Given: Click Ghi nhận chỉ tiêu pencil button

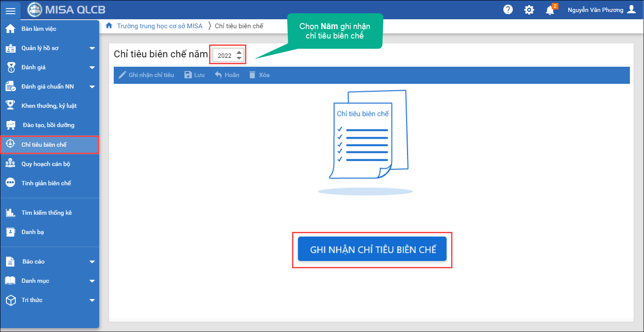Looking at the screenshot, I should point(146,75).
